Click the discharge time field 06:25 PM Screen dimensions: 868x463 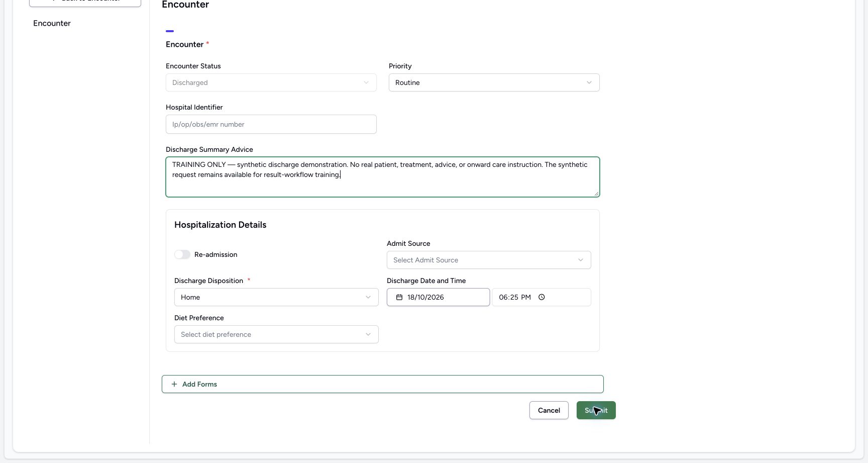pyautogui.click(x=541, y=297)
